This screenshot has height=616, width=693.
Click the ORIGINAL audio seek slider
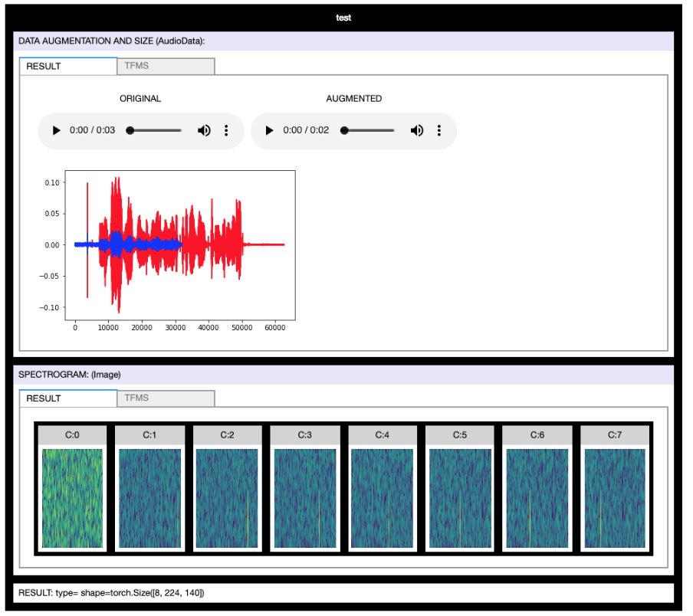point(156,130)
